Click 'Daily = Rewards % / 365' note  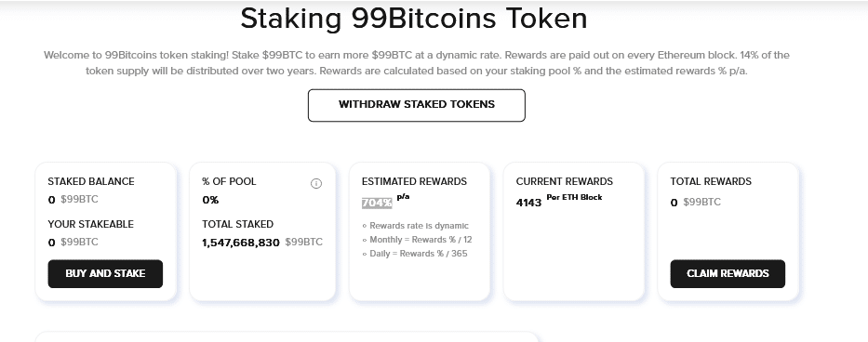415,254
